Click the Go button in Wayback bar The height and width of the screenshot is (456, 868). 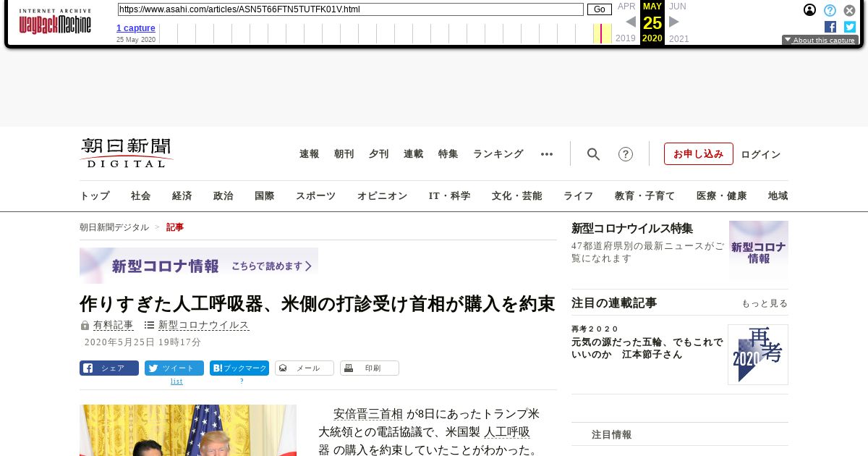coord(600,9)
